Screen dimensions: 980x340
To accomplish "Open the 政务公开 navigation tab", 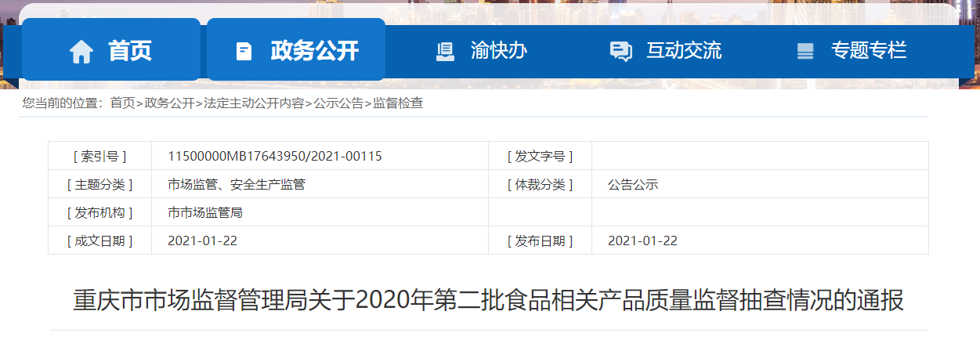I will coord(296,49).
